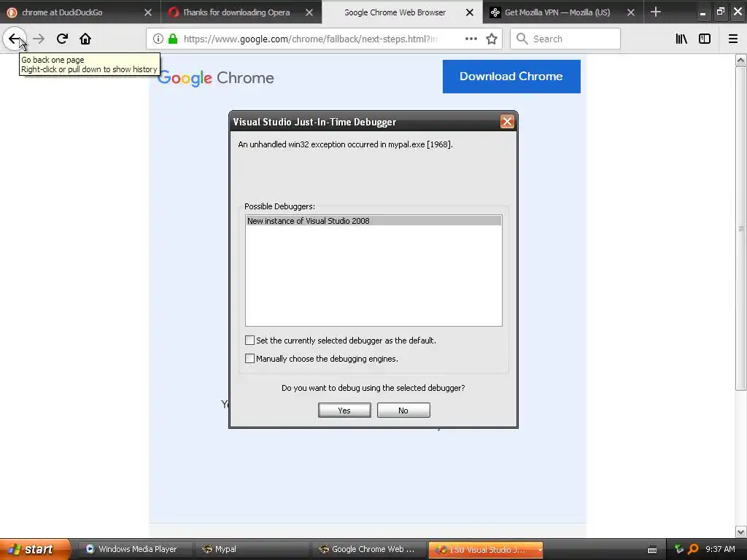Viewport: 747px width, 560px height.
Task: Close the chrome at DuckDuckGo tab
Action: [148, 12]
